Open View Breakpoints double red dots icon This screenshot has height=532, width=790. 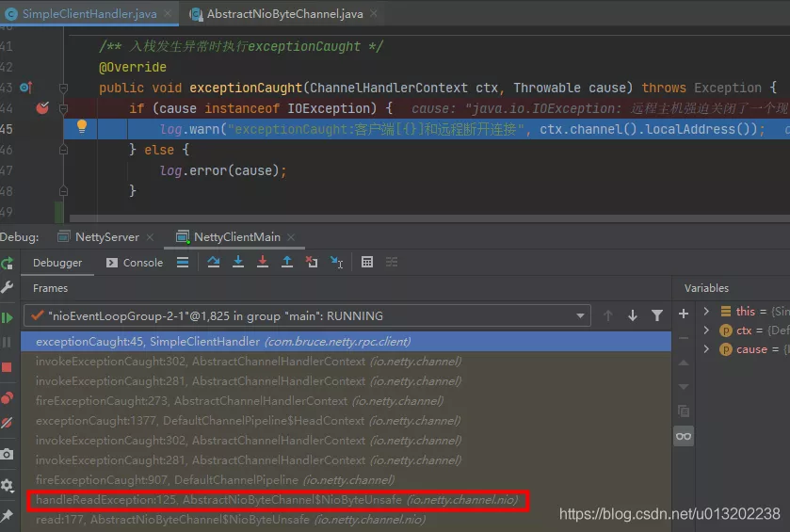coord(8,397)
